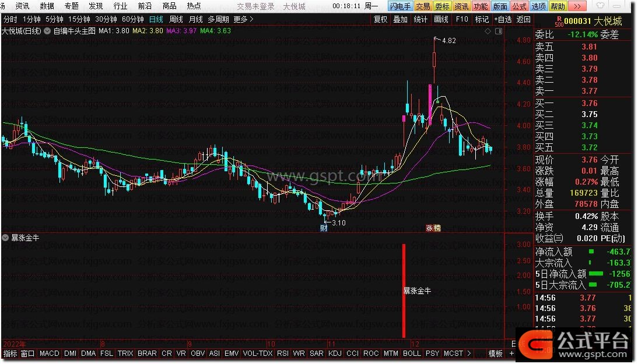The width and height of the screenshot is (638, 364).
Task: Switch to the 15分钟 period
Action: (x=79, y=19)
